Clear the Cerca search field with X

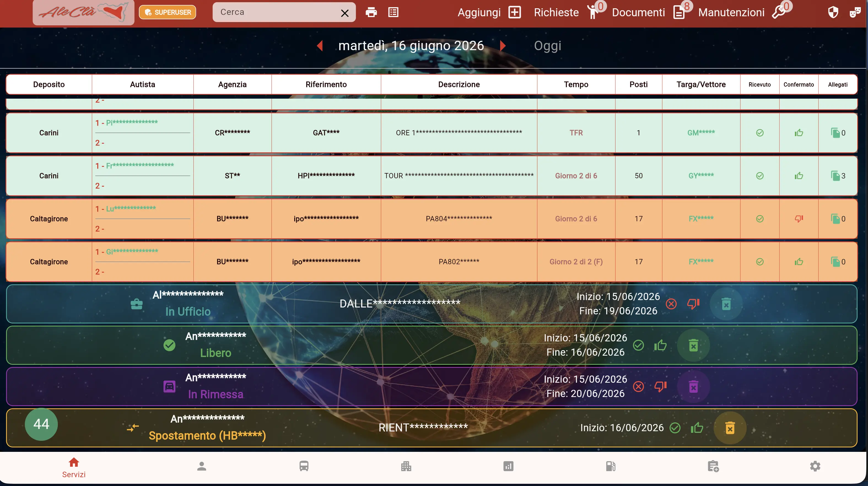[x=344, y=13]
